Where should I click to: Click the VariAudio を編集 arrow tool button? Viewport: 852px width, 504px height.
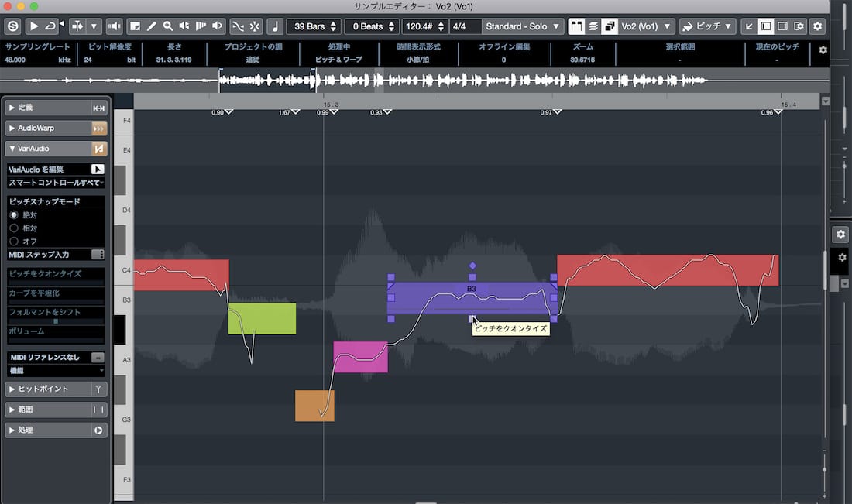(98, 169)
